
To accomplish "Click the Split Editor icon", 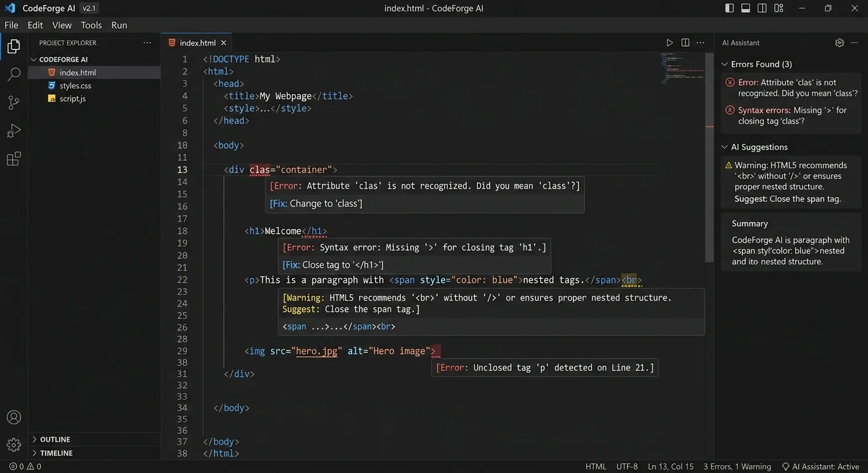I will [685, 42].
